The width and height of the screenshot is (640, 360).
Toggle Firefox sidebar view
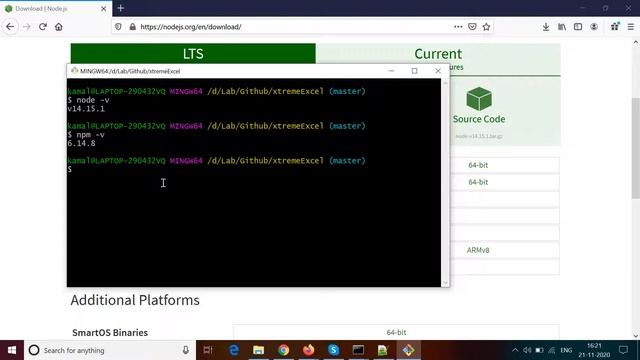(578, 27)
